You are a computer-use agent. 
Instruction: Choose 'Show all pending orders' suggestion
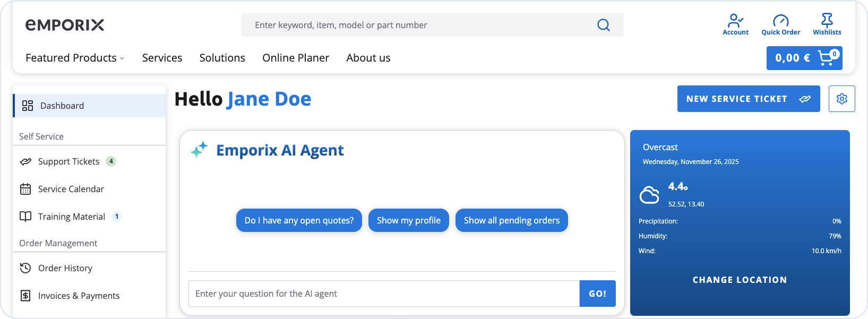pos(511,220)
